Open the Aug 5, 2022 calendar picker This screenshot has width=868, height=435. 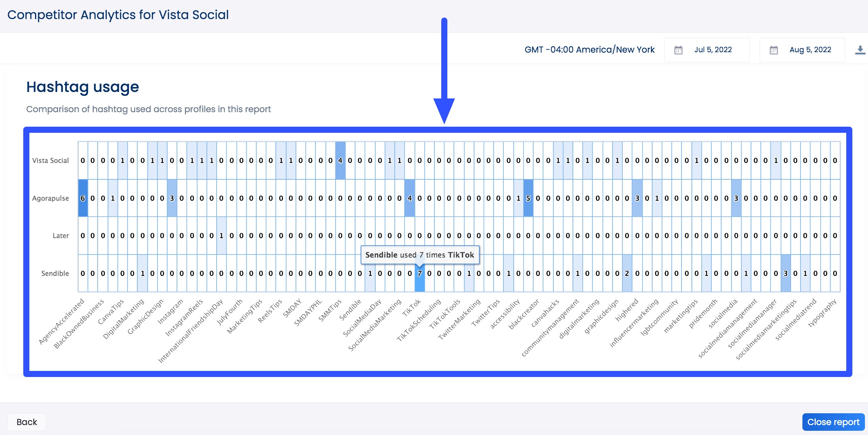[775, 50]
